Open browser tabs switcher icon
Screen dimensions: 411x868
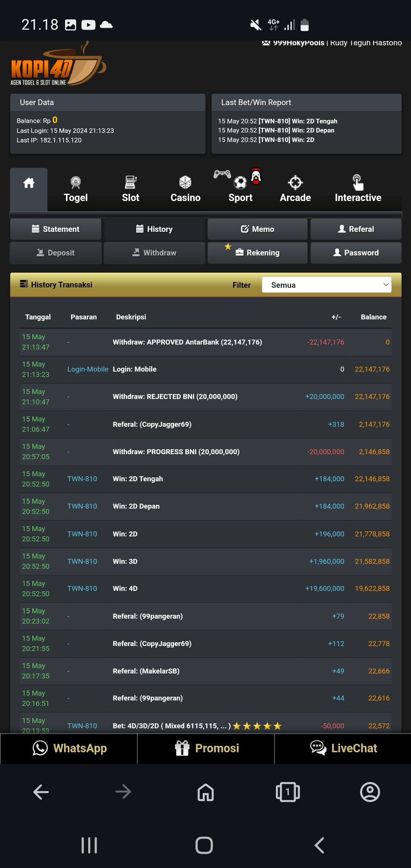coord(288,792)
